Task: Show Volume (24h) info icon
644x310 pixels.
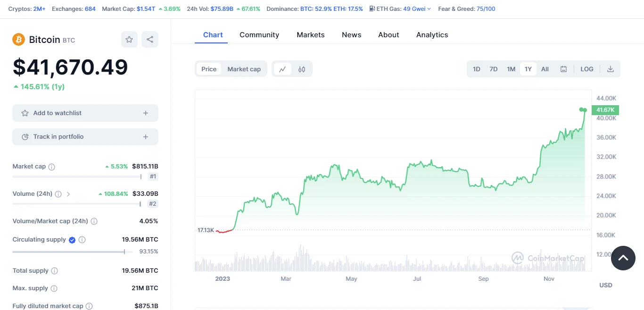Action: pos(58,194)
